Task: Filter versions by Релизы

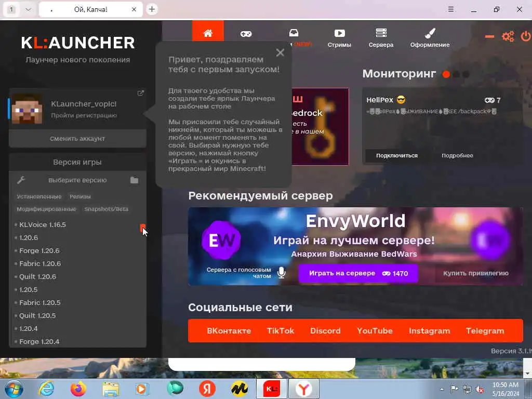Action: [x=80, y=196]
